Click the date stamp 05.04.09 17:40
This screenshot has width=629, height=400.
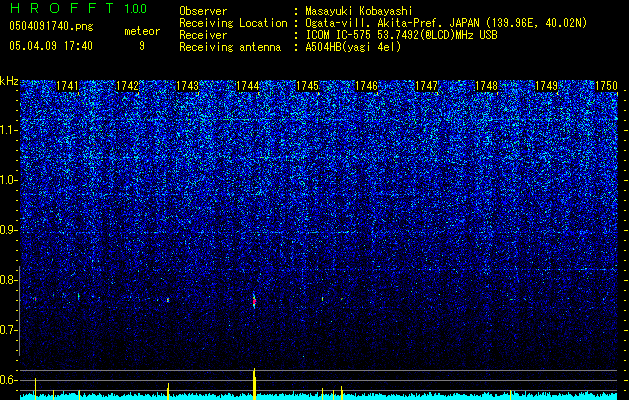(51, 46)
